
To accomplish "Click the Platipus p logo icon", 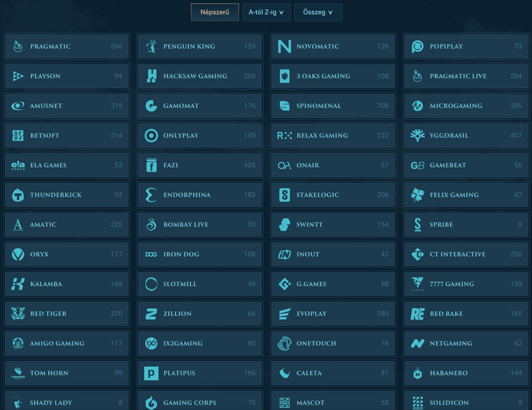I will (x=151, y=373).
